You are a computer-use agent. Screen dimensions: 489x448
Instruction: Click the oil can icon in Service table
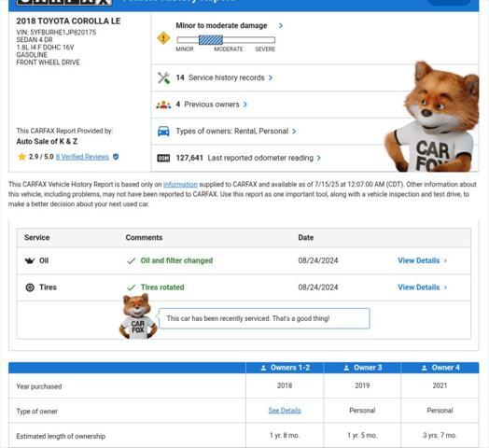click(30, 260)
